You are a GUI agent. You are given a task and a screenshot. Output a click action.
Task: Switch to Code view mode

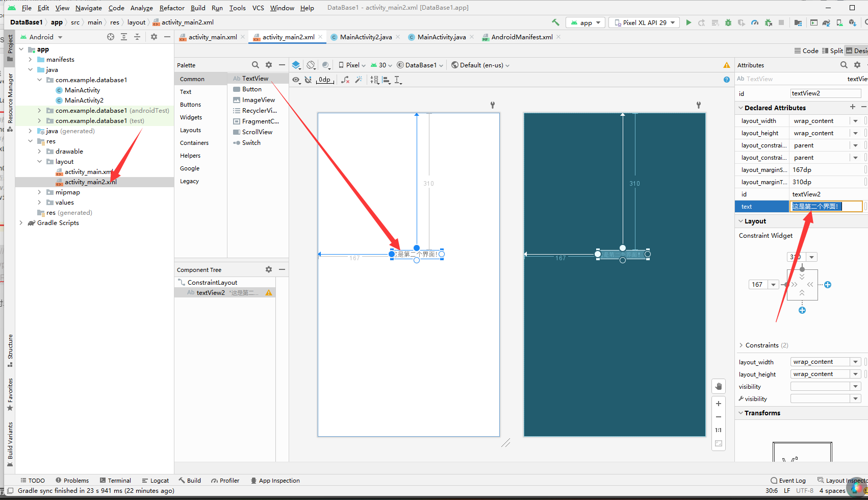806,51
